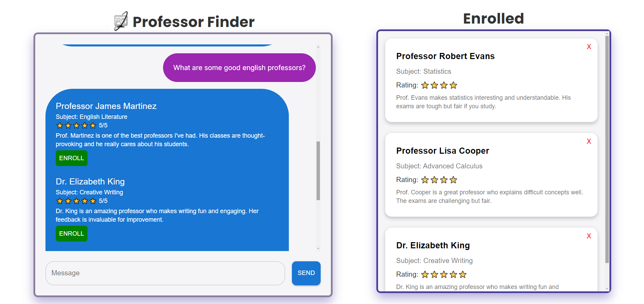Viewport: 644px width, 304px height.
Task: Remove Professor Robert Evans with the X
Action: [x=589, y=47]
